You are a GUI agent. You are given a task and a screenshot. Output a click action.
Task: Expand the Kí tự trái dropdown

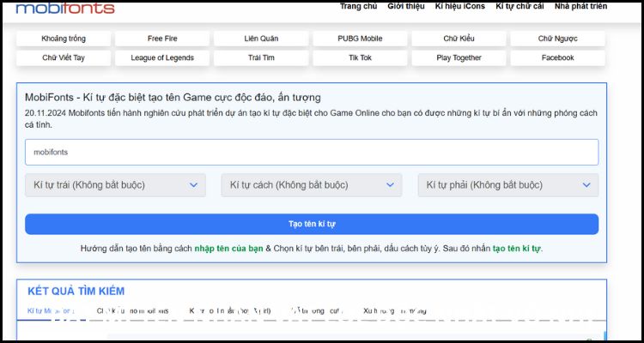pyautogui.click(x=115, y=185)
